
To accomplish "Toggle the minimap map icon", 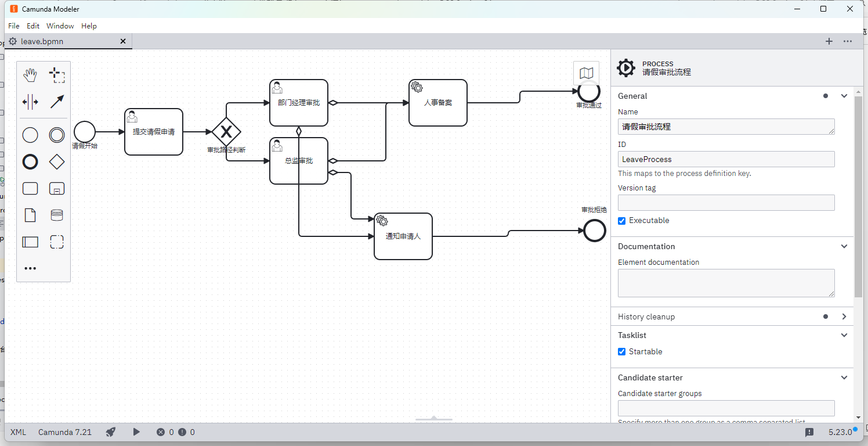I will pyautogui.click(x=586, y=73).
